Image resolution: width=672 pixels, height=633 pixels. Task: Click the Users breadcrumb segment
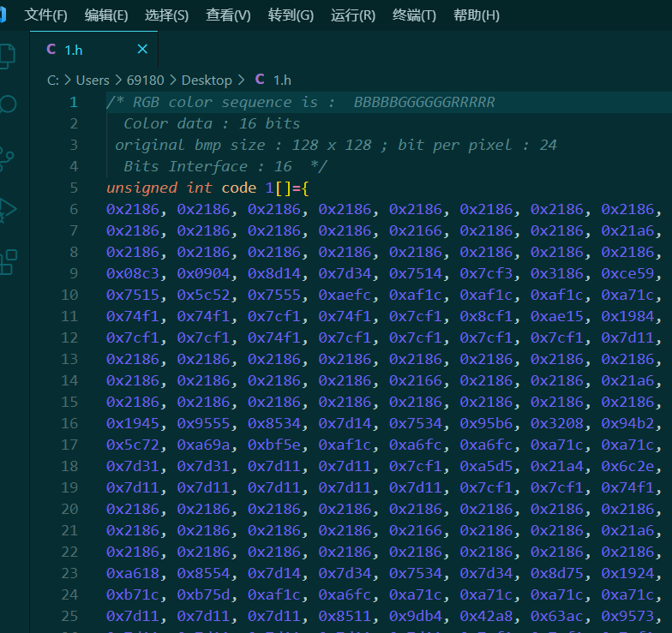tap(93, 81)
